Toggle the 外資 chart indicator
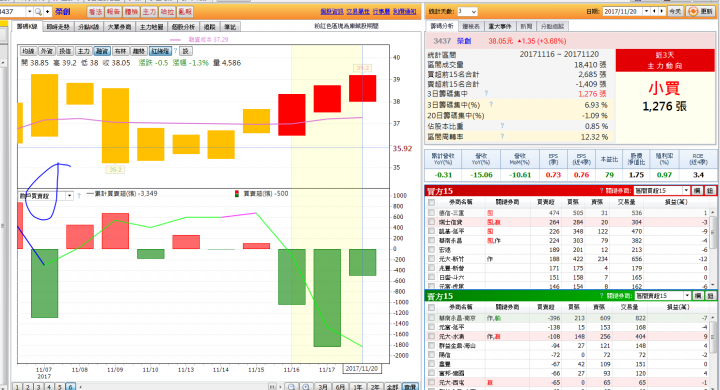 [47, 51]
